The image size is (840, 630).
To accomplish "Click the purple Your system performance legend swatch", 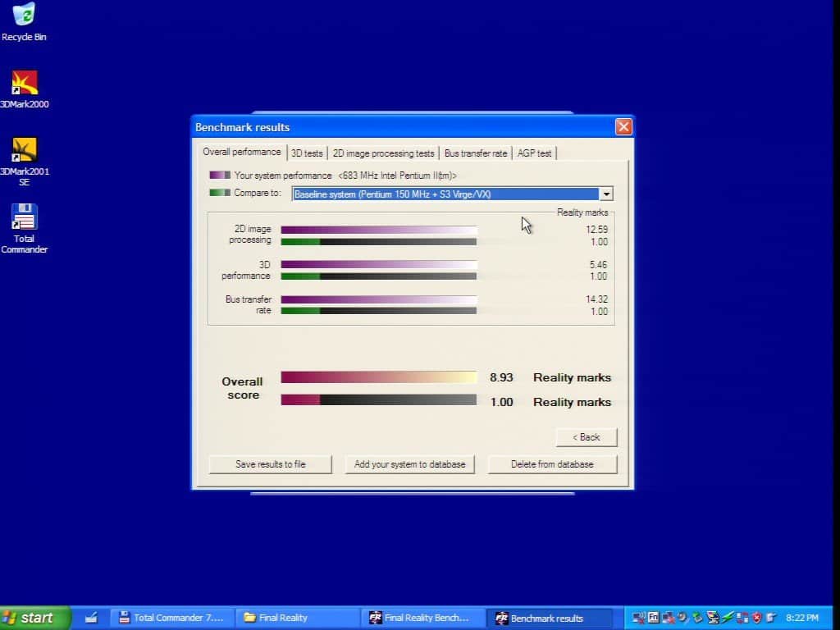I will click(220, 176).
